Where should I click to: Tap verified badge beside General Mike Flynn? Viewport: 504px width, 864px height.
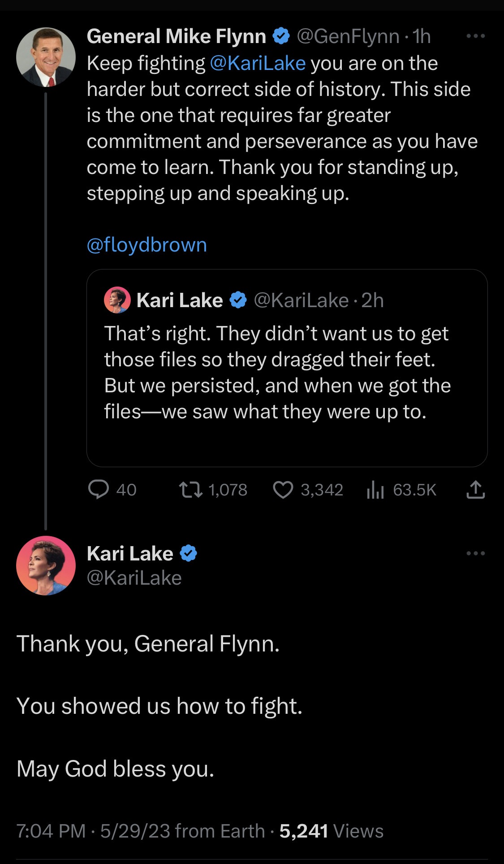tap(281, 36)
